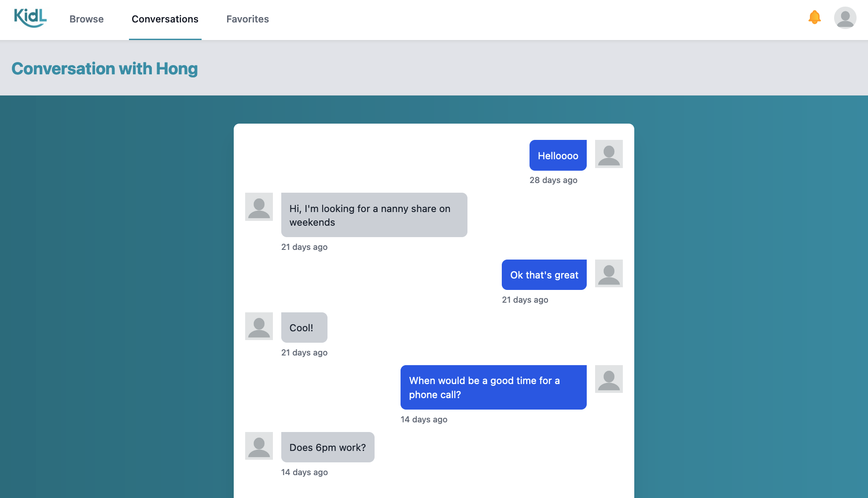Click avatar next to Helloooo message
868x498 pixels.
(x=609, y=154)
